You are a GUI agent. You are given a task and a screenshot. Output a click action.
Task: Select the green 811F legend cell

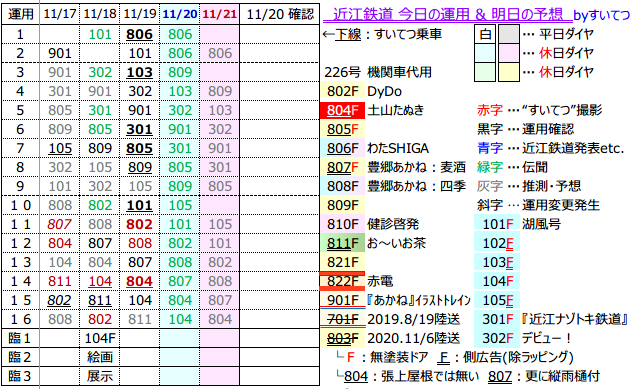tap(342, 243)
